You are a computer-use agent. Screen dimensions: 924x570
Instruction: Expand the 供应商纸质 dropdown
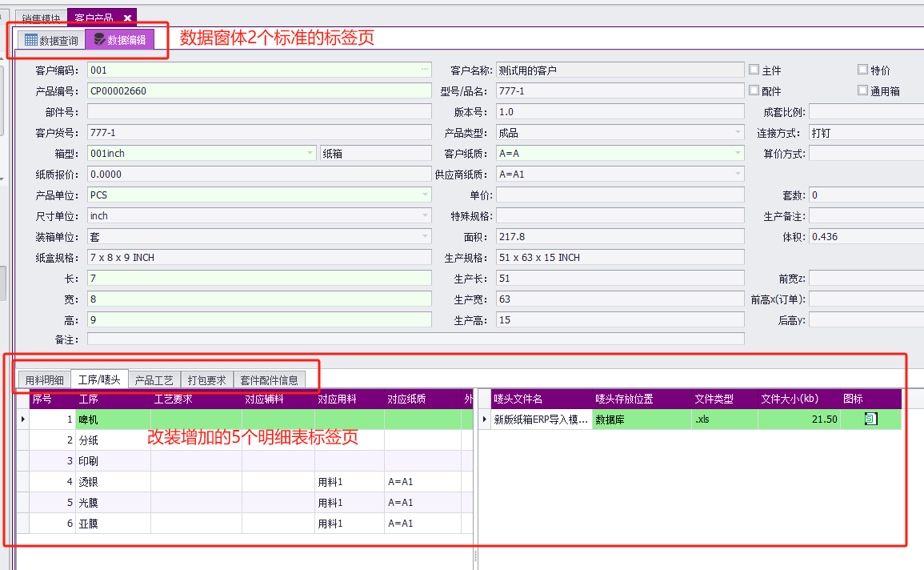pyautogui.click(x=738, y=174)
